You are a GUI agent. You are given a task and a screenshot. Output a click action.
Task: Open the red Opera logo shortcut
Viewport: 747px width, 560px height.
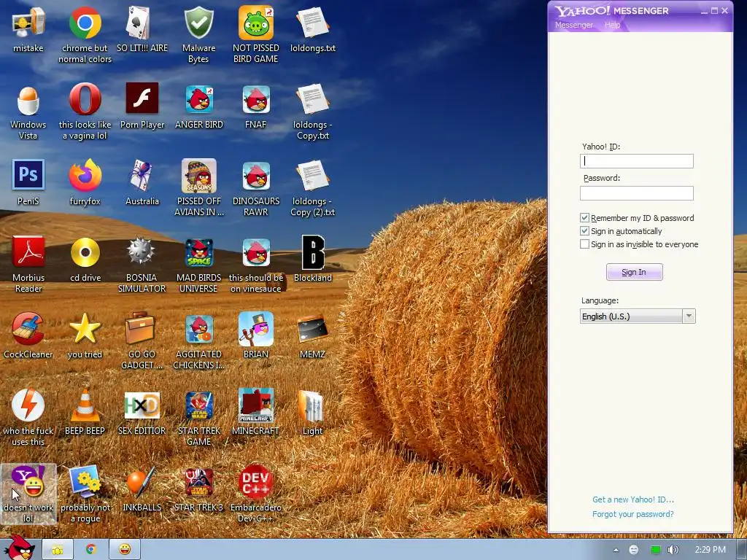(x=85, y=99)
